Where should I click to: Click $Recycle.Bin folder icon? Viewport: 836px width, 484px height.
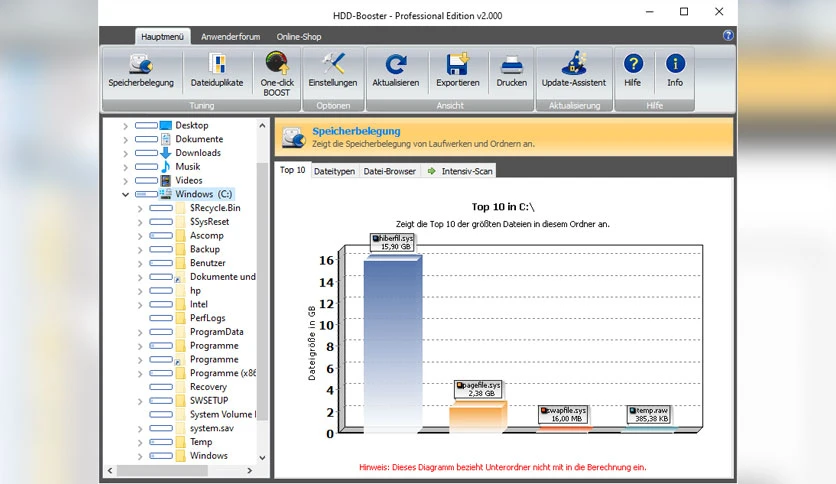181,208
